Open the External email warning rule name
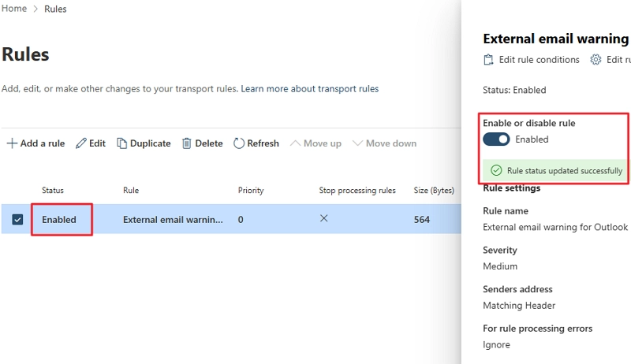 tap(173, 220)
